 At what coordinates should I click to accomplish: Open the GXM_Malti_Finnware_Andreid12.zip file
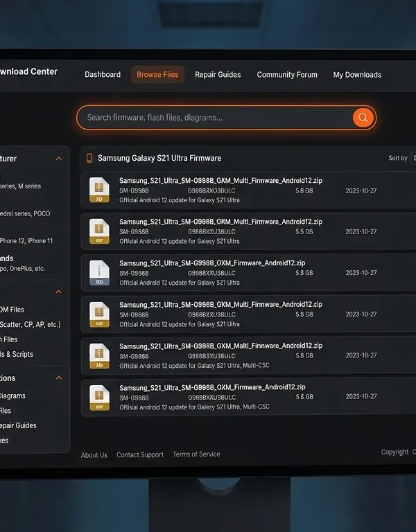(x=220, y=346)
